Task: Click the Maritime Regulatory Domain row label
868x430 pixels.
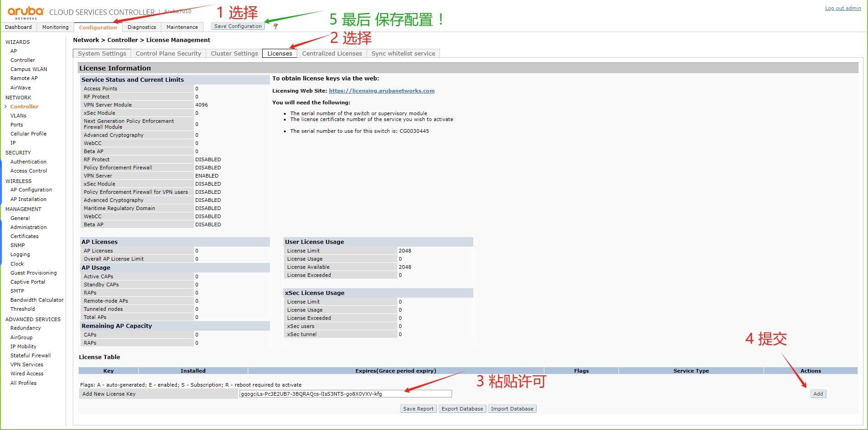Action: [x=119, y=208]
